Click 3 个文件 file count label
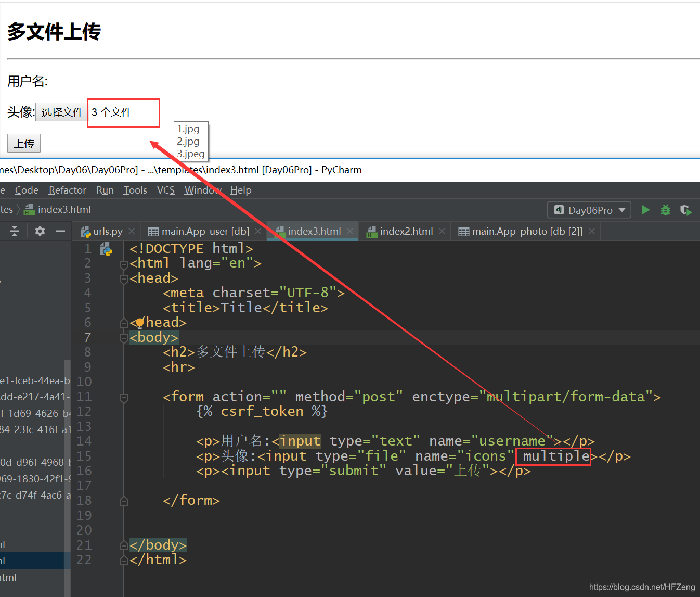Viewport: 700px width, 597px height. tap(111, 112)
